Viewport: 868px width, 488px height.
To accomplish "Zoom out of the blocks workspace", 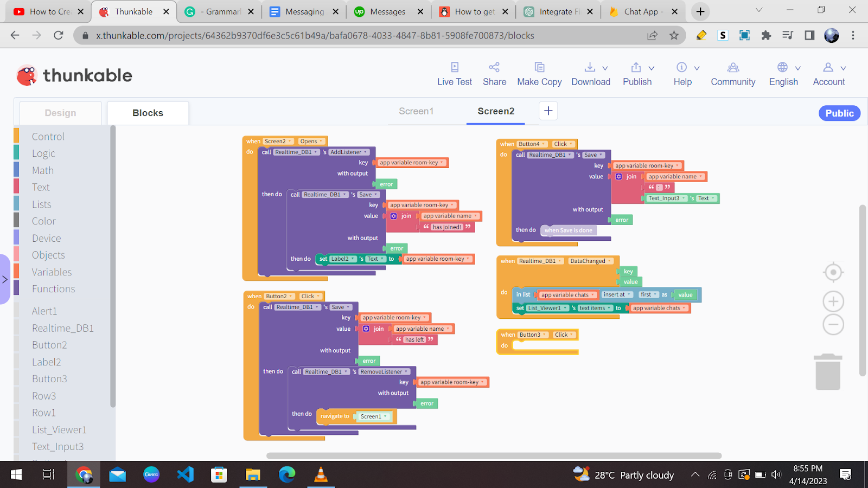I will click(833, 325).
